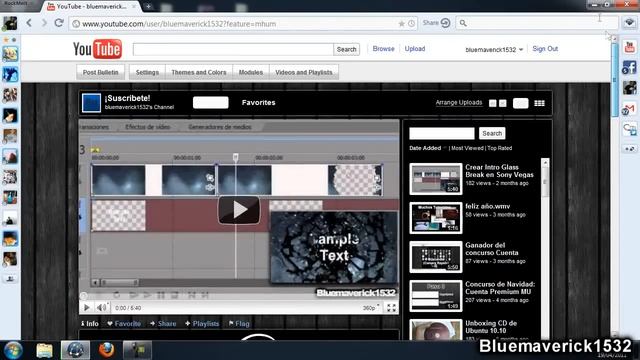Open Windows Start orb
Image resolution: width=640 pixels, height=360 pixels.
13,350
